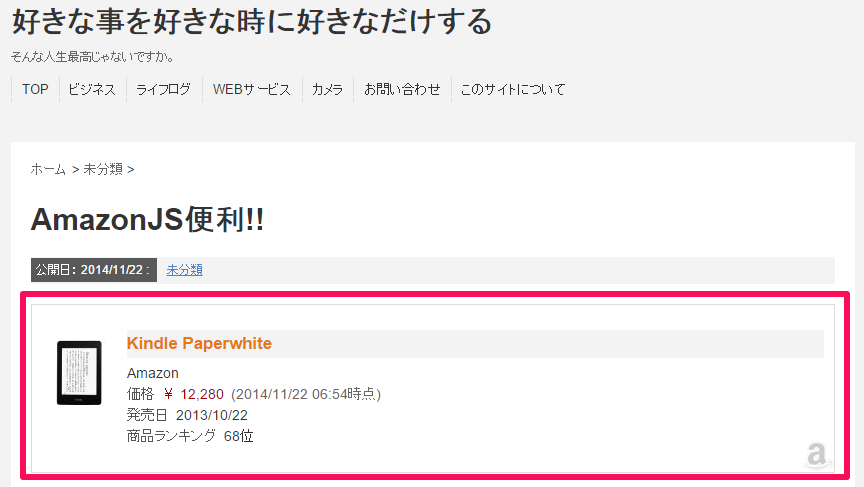Click the AmazonJS便利!! article heading

(x=148, y=219)
